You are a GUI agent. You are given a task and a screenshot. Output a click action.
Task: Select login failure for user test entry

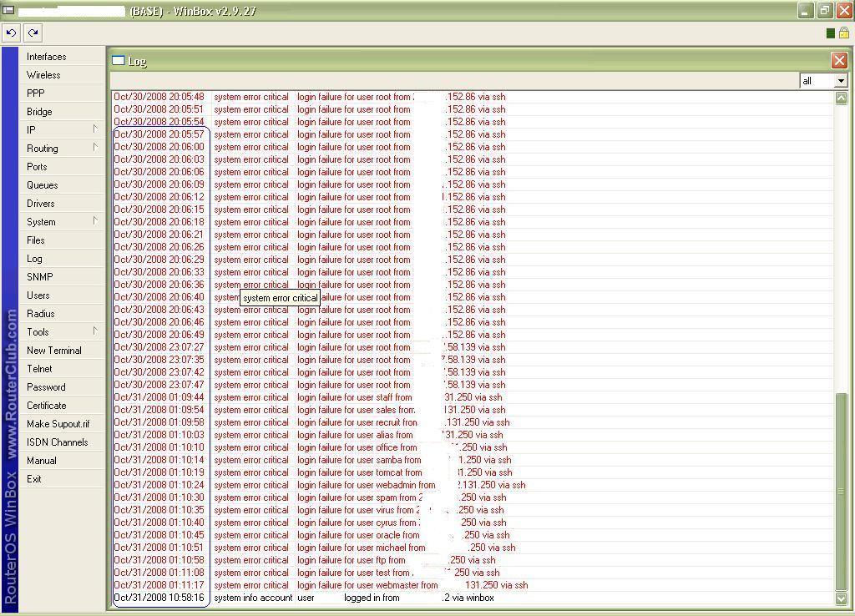click(473, 573)
